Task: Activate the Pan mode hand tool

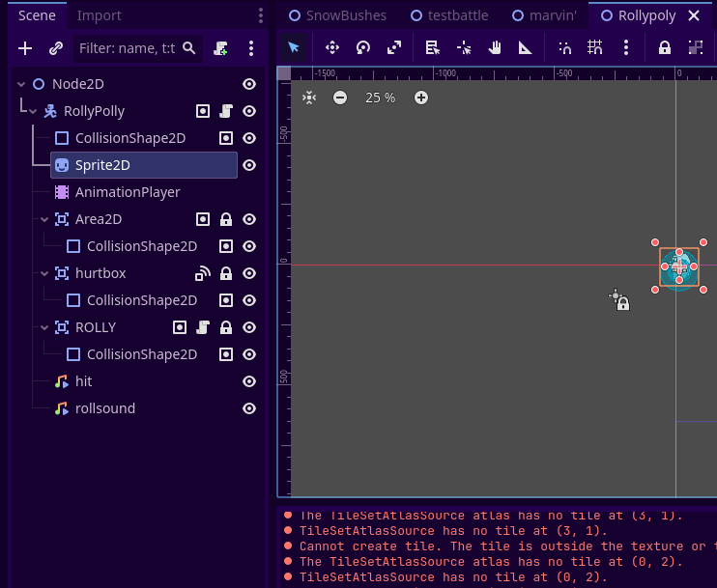Action: (x=495, y=47)
